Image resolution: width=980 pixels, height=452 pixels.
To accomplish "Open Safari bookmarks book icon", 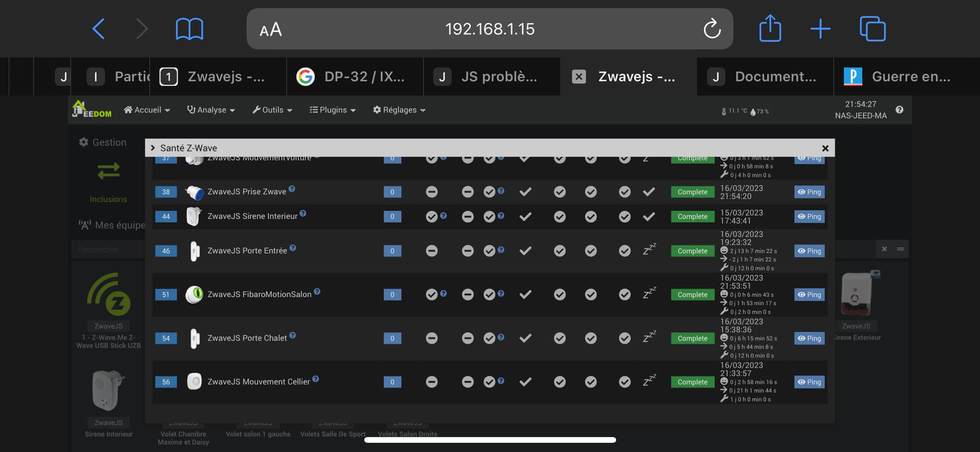I will [x=189, y=29].
